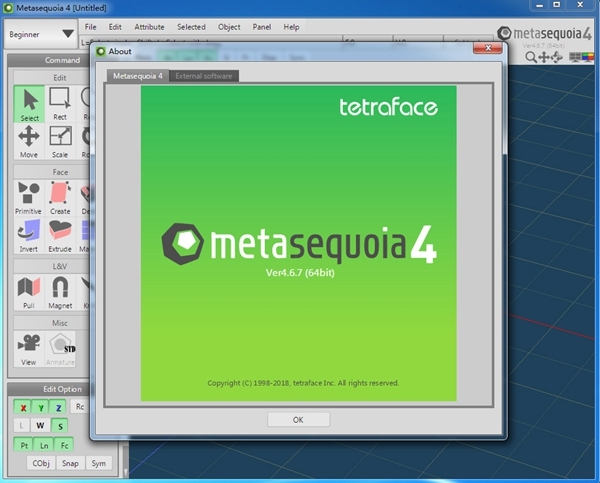600x483 pixels.
Task: Click the Misc section header
Action: (51, 323)
